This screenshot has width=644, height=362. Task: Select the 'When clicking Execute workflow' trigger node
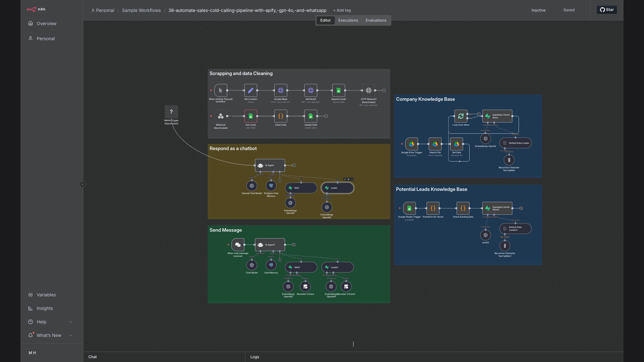(x=221, y=90)
